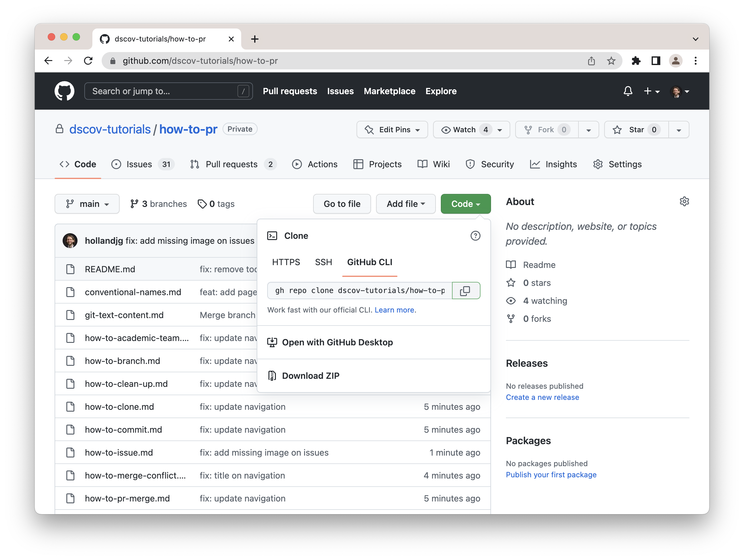
Task: Click the branch icon beside 3 branches
Action: 134,204
